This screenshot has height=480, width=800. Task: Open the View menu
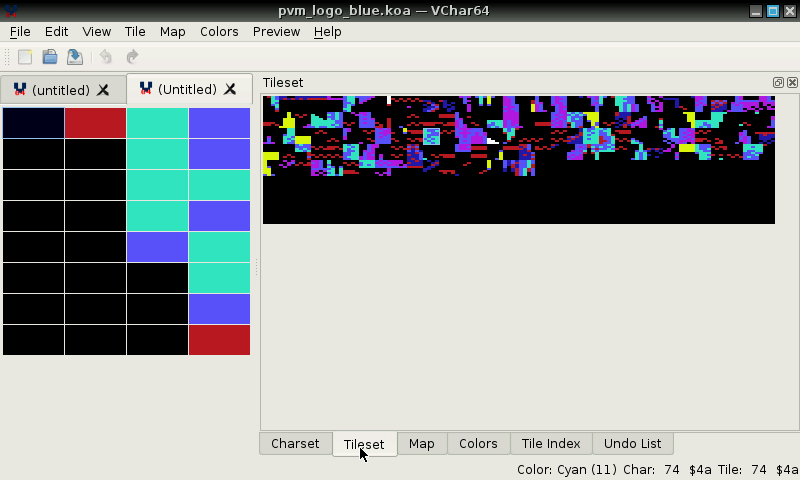96,32
